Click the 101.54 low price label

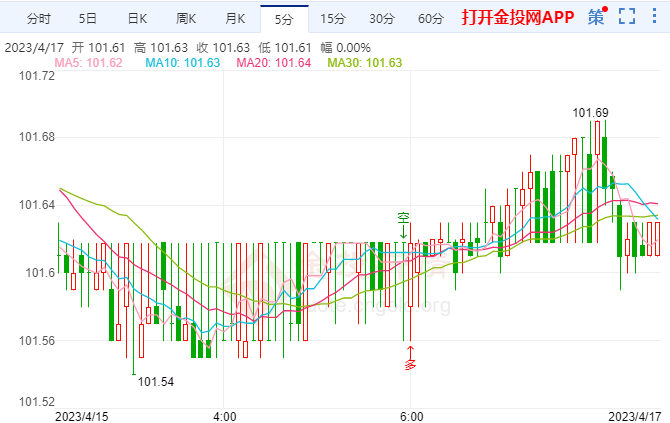(156, 382)
